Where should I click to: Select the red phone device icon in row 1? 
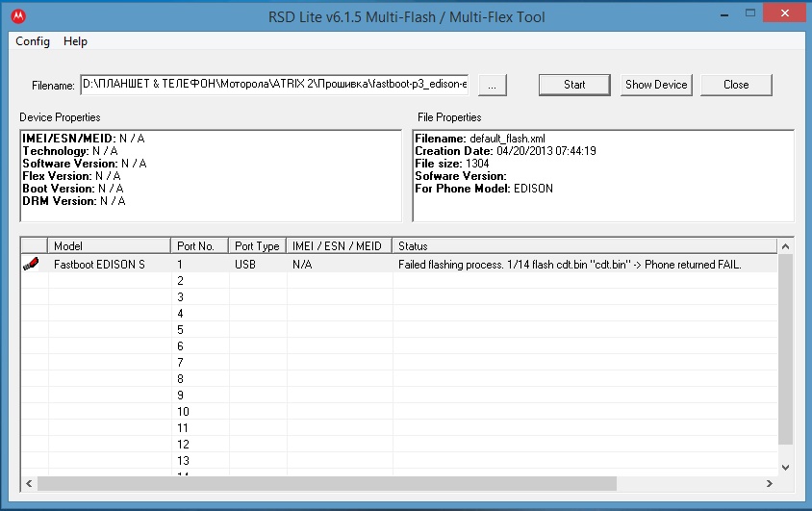[31, 264]
